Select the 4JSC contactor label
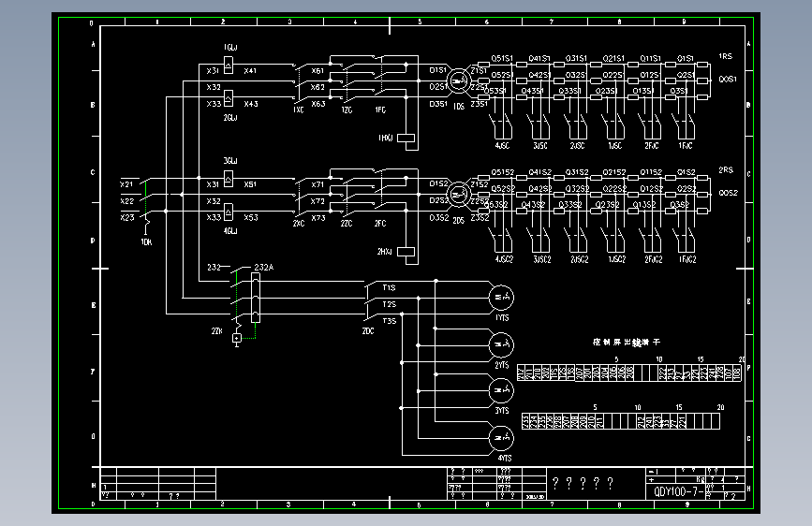Screen dimensions: 812x526 pyautogui.click(x=502, y=146)
